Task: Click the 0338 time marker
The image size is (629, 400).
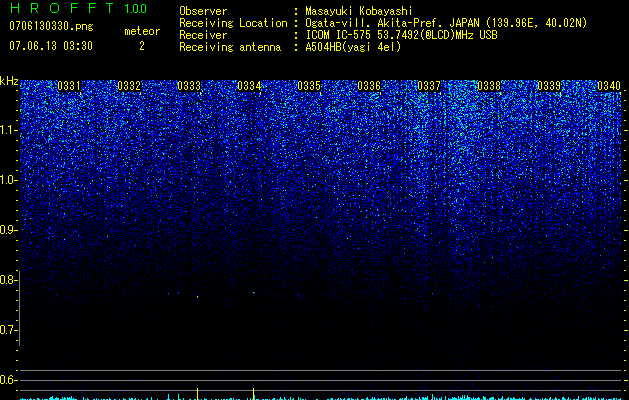Action: [489, 86]
